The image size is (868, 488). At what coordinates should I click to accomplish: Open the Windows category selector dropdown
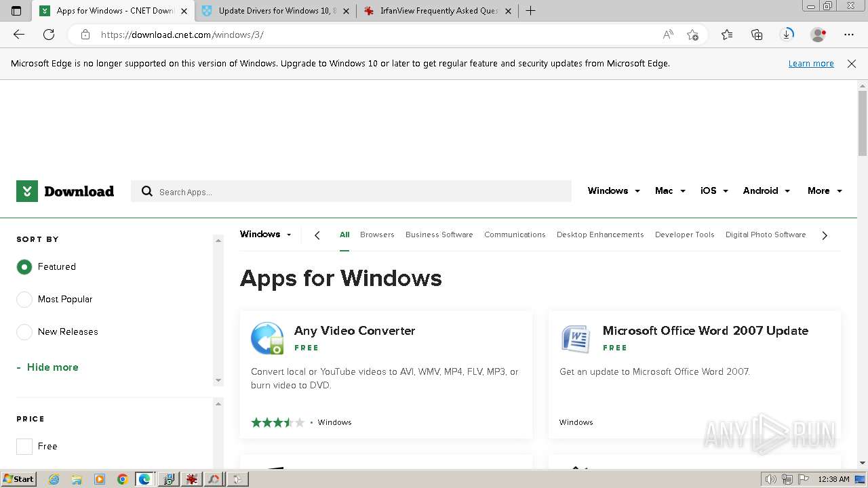tap(266, 235)
